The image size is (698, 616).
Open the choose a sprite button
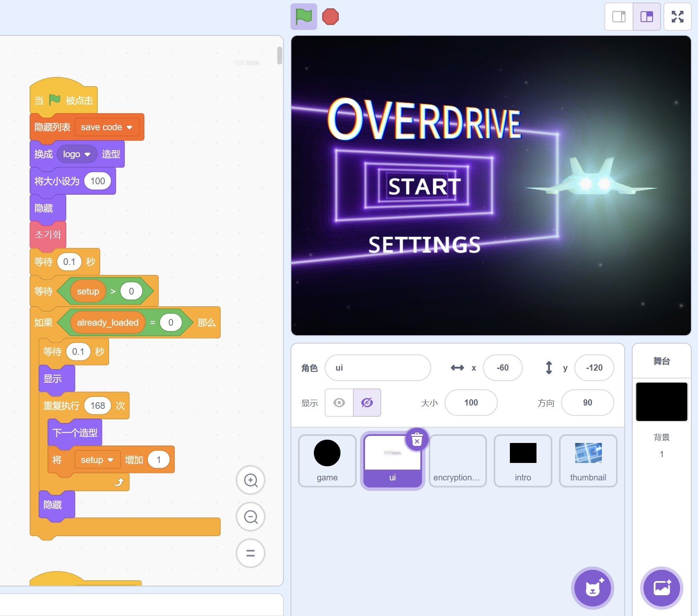(592, 588)
